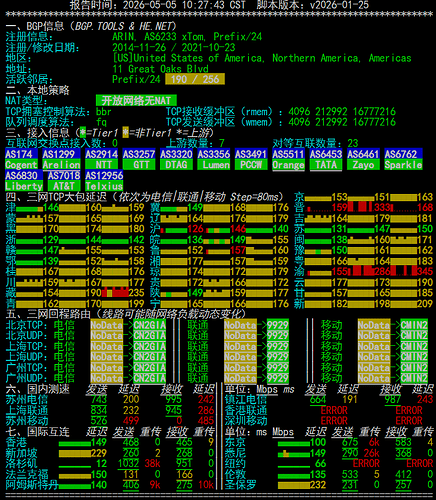Click the script version v2026-01-25 text
This screenshot has width=436, height=500.
click(339, 5)
